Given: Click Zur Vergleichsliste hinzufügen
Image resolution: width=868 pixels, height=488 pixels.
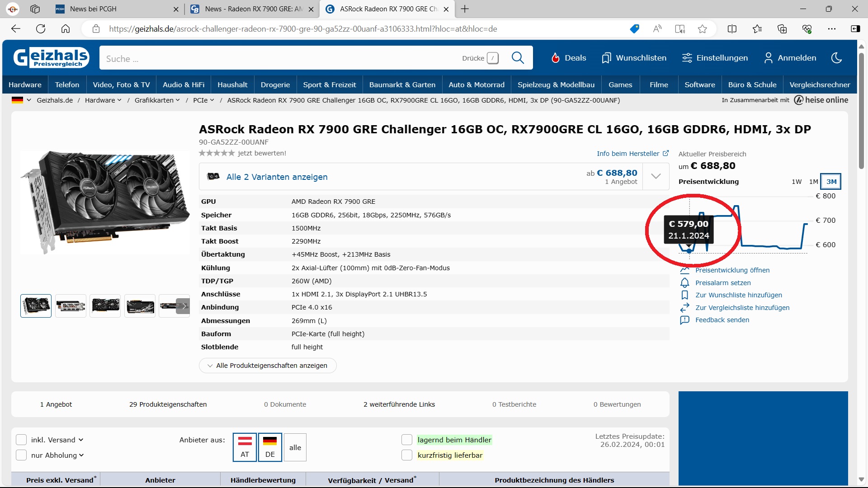Looking at the screenshot, I should coord(742,308).
